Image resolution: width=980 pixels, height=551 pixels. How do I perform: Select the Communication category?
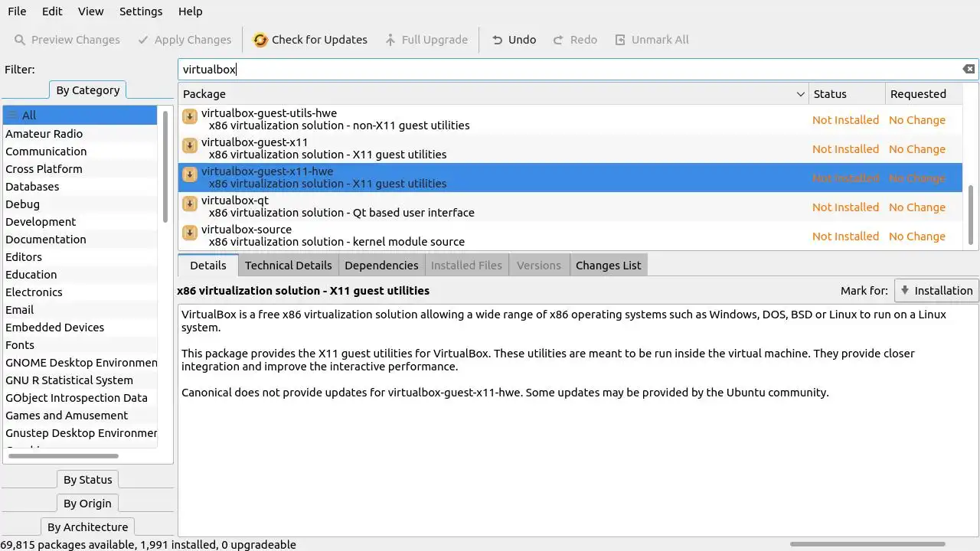[x=80, y=152]
